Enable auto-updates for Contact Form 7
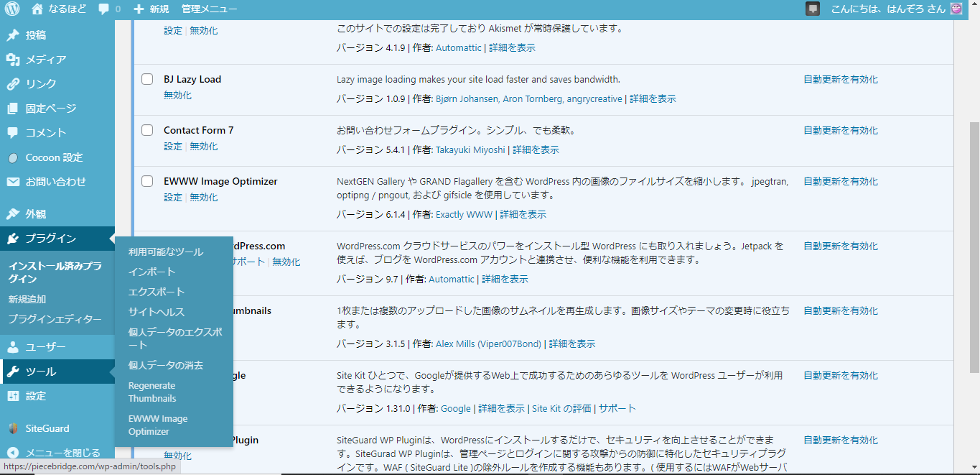The image size is (980, 475). [840, 130]
